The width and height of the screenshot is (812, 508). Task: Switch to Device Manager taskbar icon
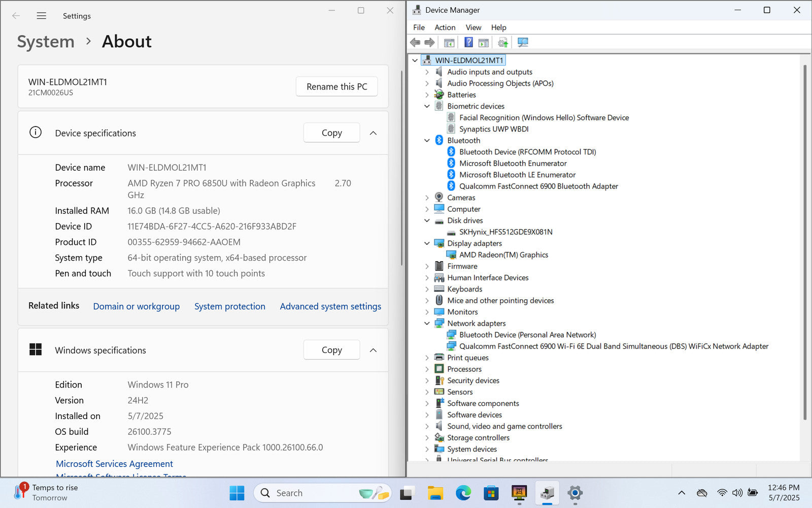tap(547, 493)
